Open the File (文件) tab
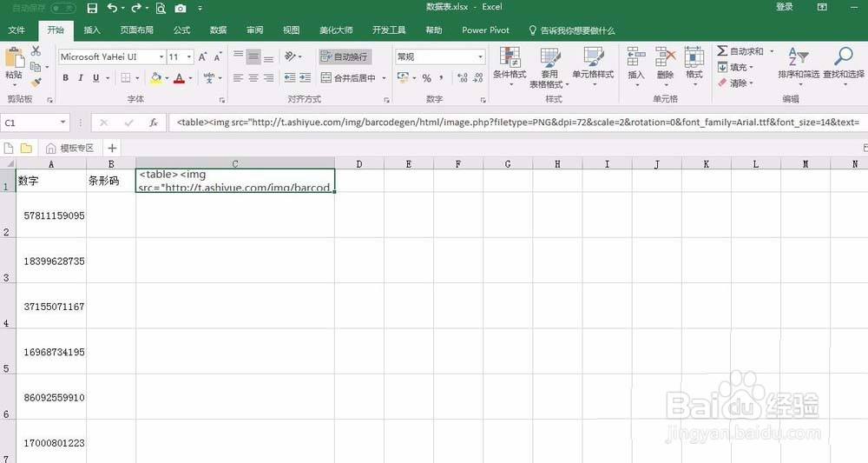The image size is (868, 463). point(16,30)
